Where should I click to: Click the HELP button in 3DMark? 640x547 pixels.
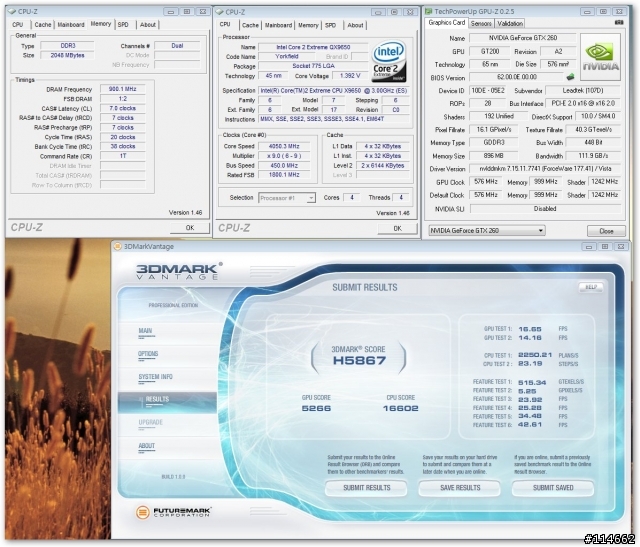tap(591, 287)
